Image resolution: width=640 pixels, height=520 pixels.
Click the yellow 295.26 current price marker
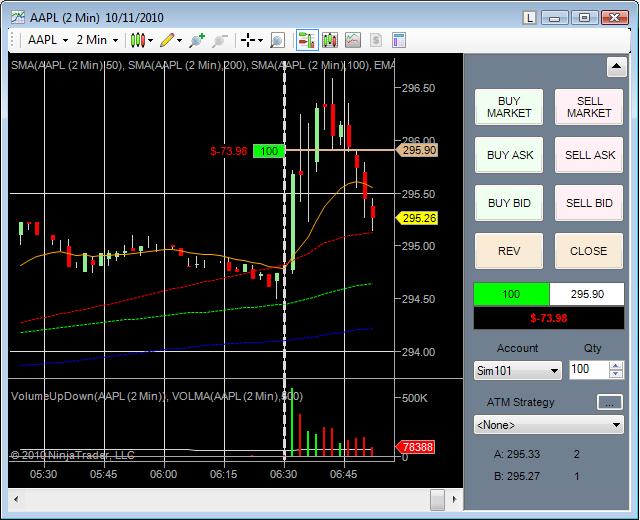tap(417, 218)
